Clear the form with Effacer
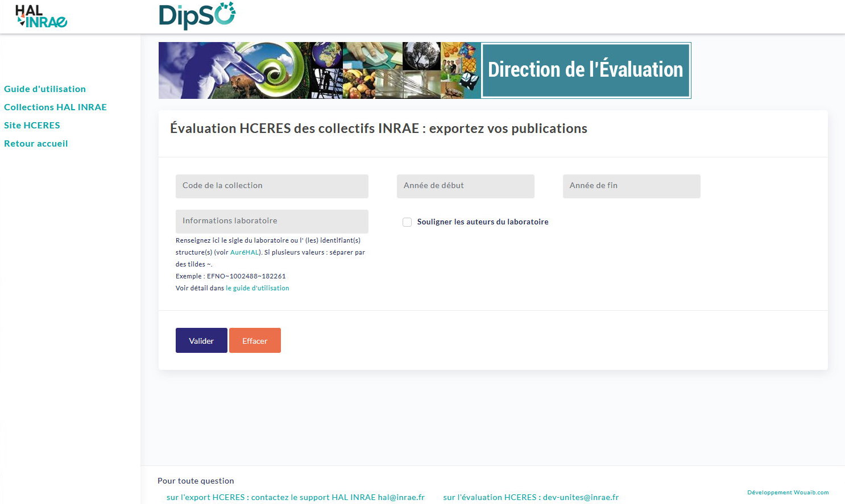This screenshot has width=845, height=504. click(x=255, y=340)
